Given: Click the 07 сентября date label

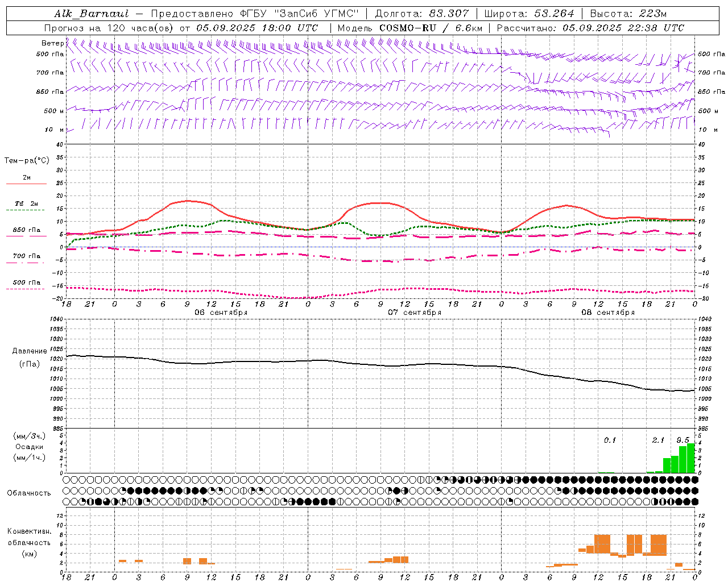Looking at the screenshot, I should [x=415, y=313].
